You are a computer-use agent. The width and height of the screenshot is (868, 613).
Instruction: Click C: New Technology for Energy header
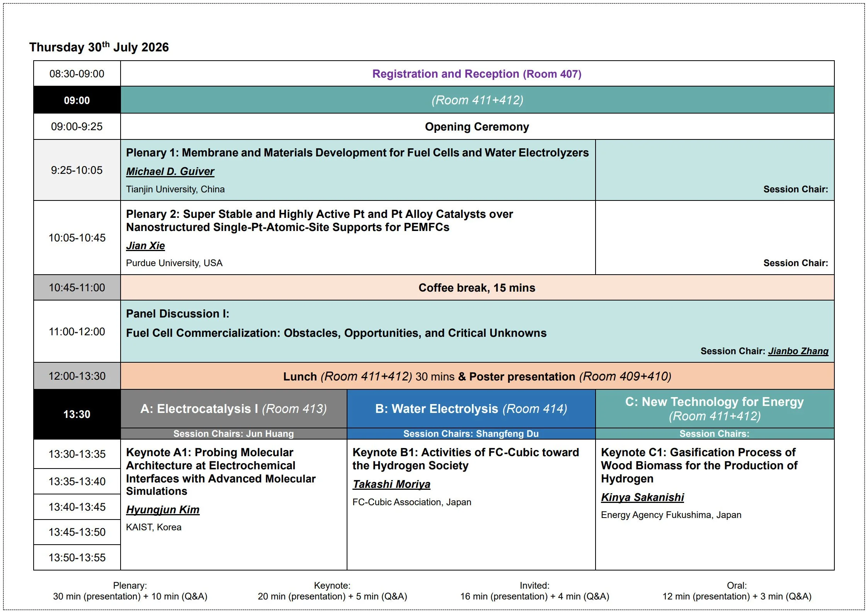tap(715, 409)
